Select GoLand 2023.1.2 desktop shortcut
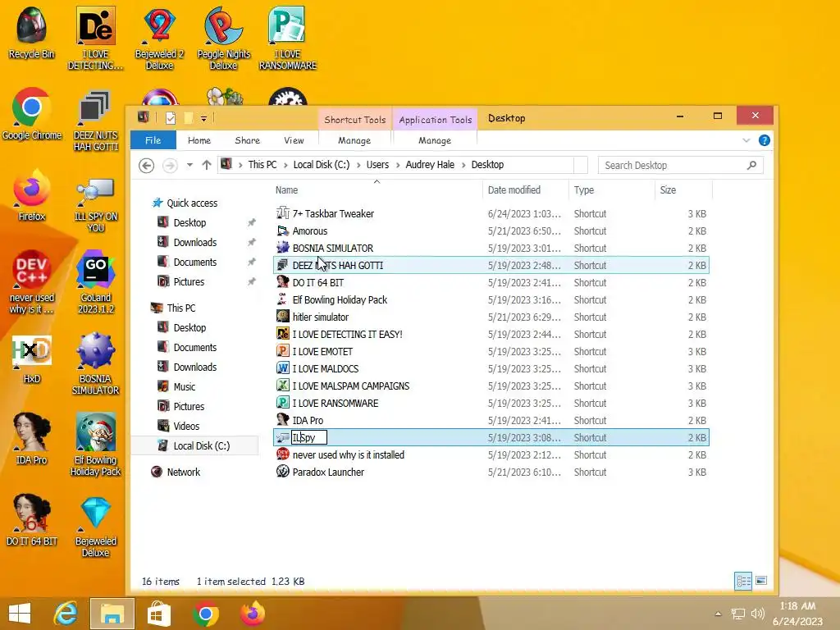 [95, 282]
